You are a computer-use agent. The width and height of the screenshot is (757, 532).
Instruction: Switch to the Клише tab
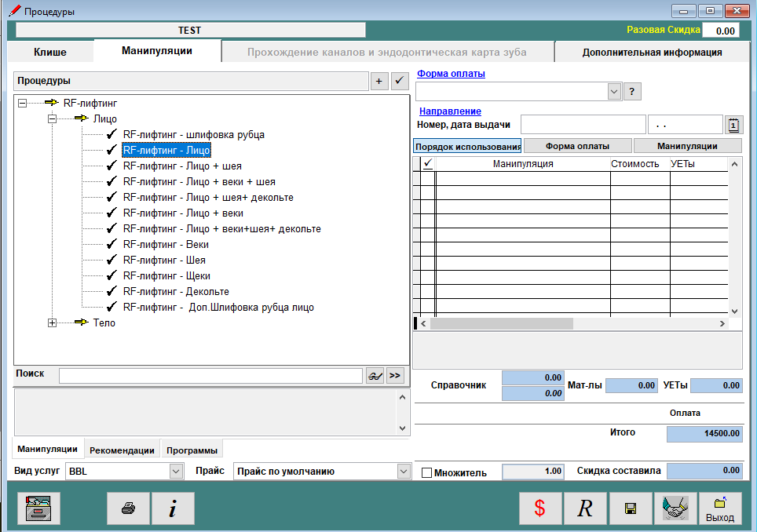click(50, 52)
